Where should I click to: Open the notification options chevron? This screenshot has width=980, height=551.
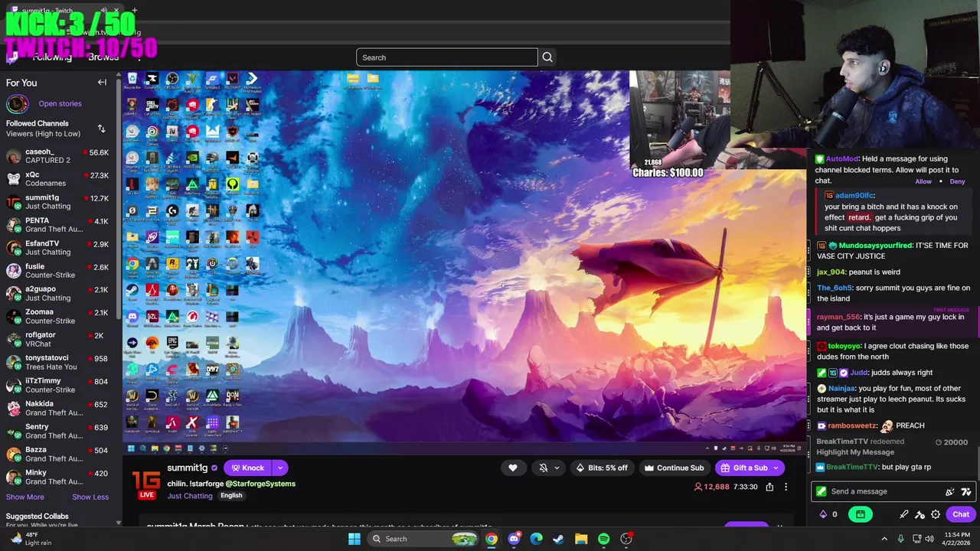click(557, 468)
